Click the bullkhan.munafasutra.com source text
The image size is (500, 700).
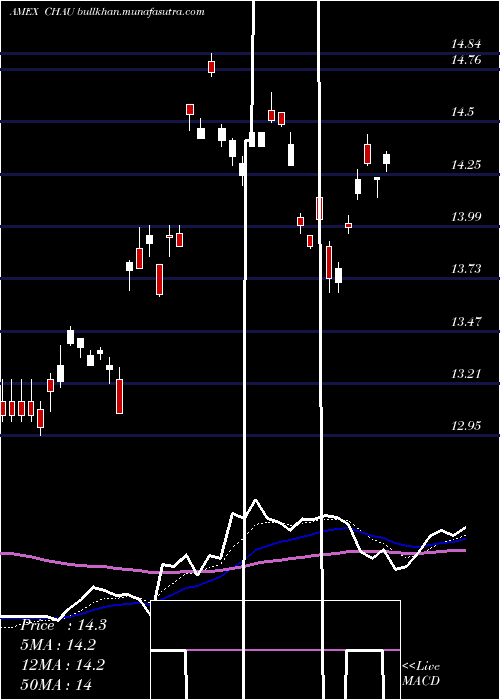point(141,12)
